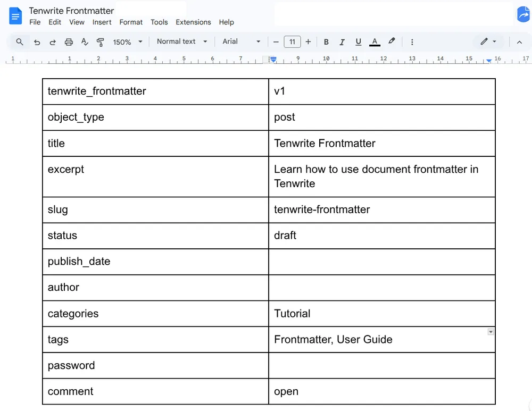Image resolution: width=532 pixels, height=411 pixels.
Task: Click the tenwrite-frontmatter slug value
Action: [322, 209]
